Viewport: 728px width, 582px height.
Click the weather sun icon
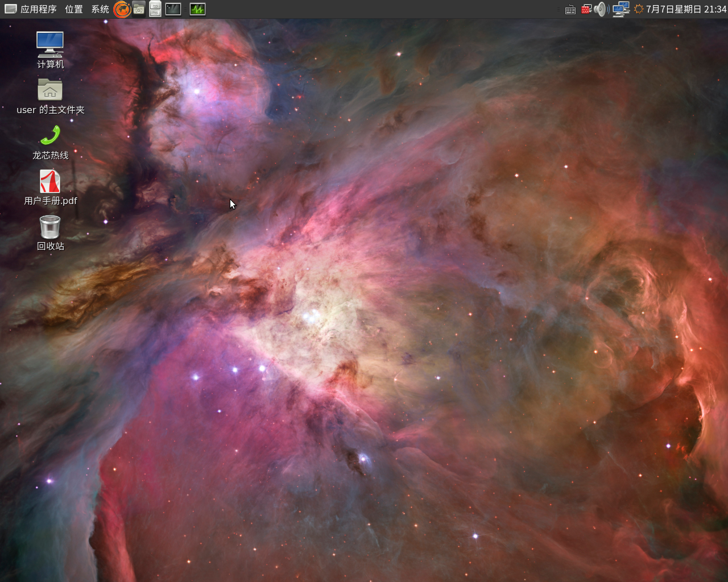[639, 9]
